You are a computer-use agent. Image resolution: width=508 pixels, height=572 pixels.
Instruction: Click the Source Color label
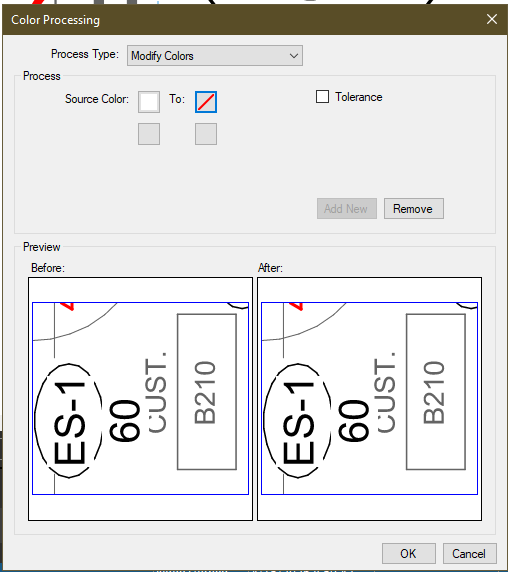pos(97,99)
